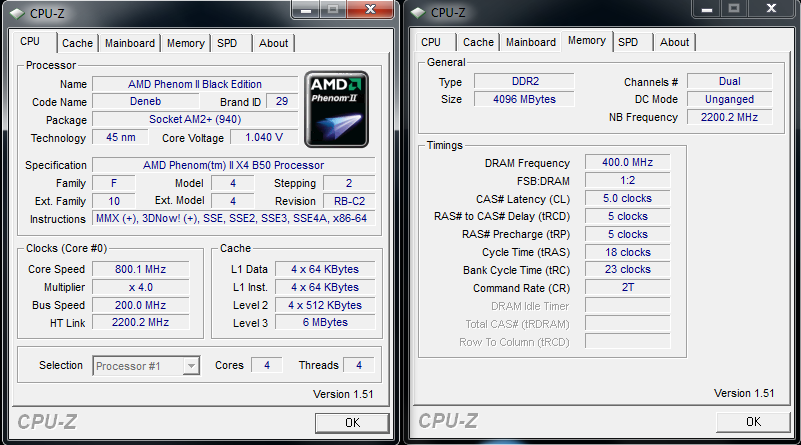Viewport: 801px width, 445px height.
Task: Click the Bank Cycle Time value '23 clocks'
Action: click(x=627, y=269)
